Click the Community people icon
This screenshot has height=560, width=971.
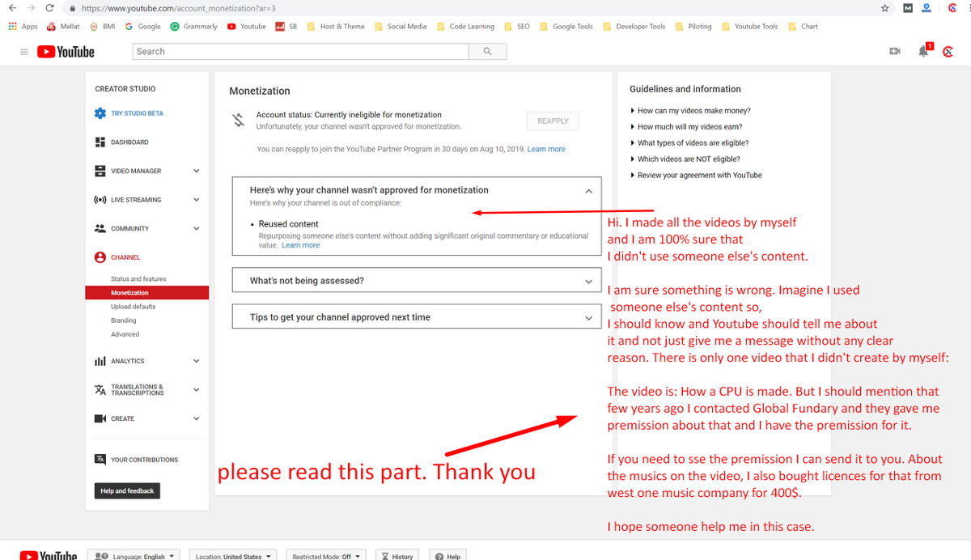[x=100, y=228]
